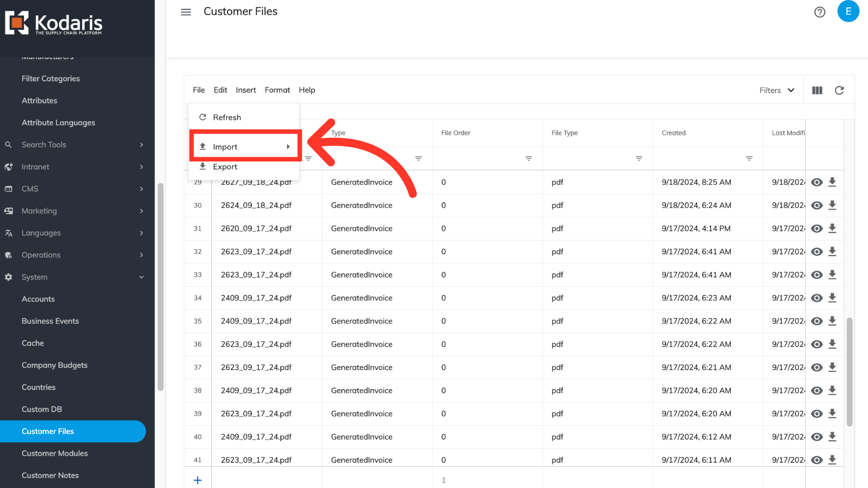
Task: Click the filter icon under File Type column
Action: click(x=639, y=159)
